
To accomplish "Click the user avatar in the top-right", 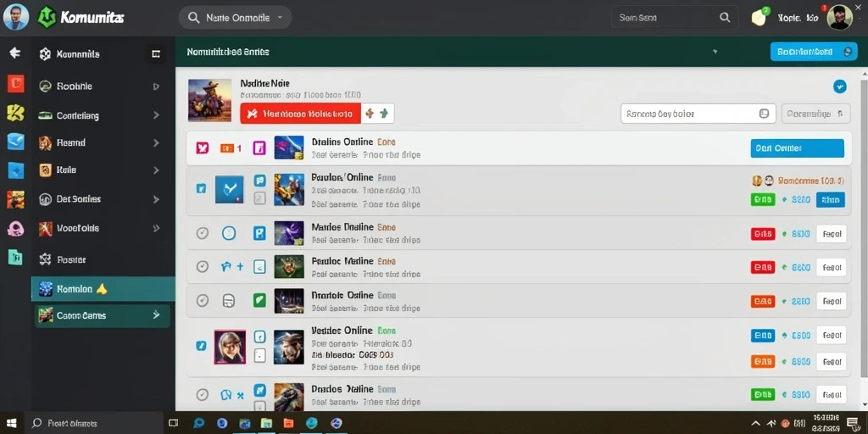I will click(x=839, y=17).
